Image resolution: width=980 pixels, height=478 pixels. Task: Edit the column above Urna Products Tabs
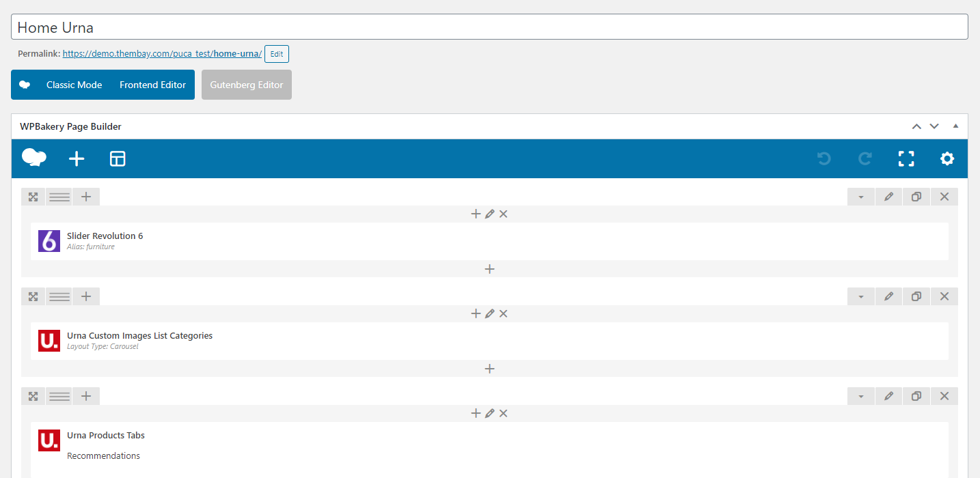coord(489,413)
